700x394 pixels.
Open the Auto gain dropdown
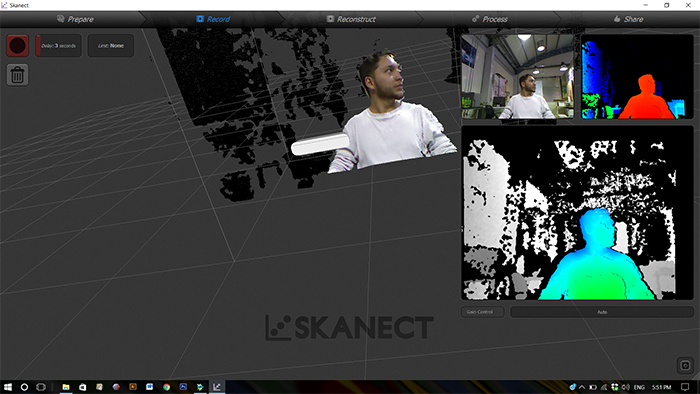pos(602,312)
